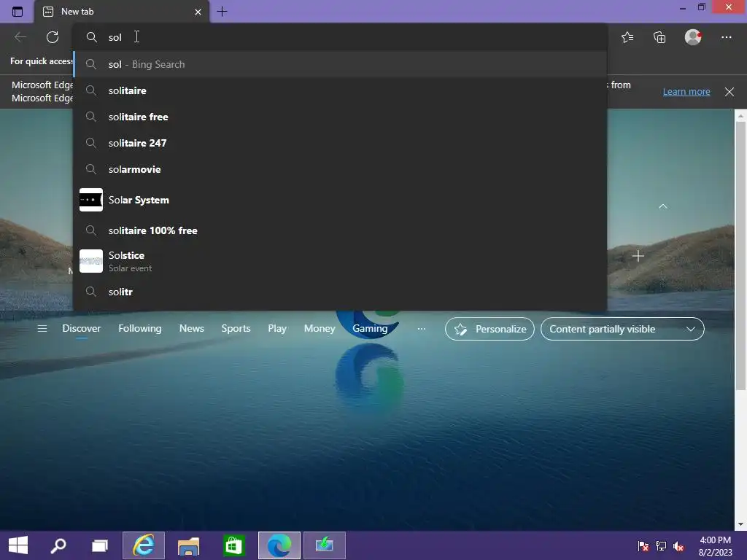Choose the 'solitaire 247' suggestion
The height and width of the screenshot is (560, 747).
(x=340, y=143)
